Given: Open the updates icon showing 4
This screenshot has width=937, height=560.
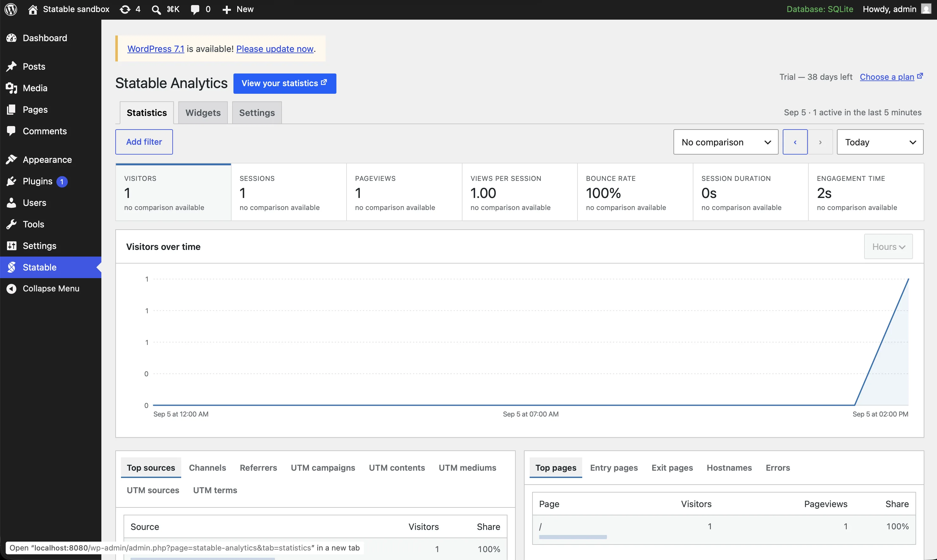Looking at the screenshot, I should pyautogui.click(x=125, y=10).
